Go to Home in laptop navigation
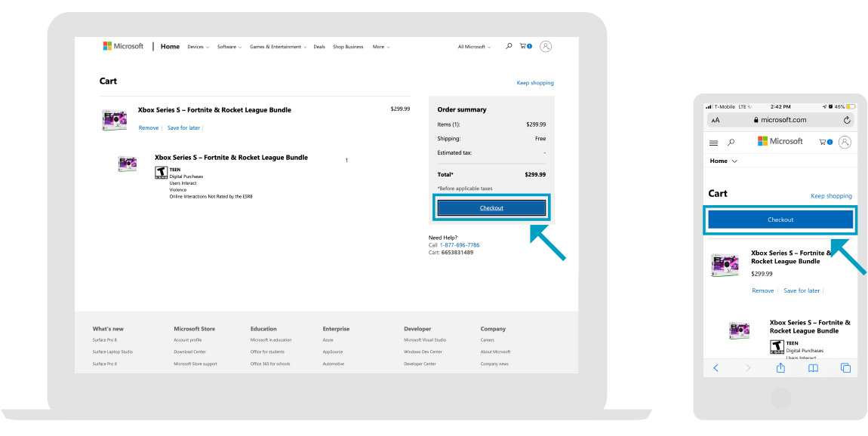The image size is (868, 436). point(170,47)
